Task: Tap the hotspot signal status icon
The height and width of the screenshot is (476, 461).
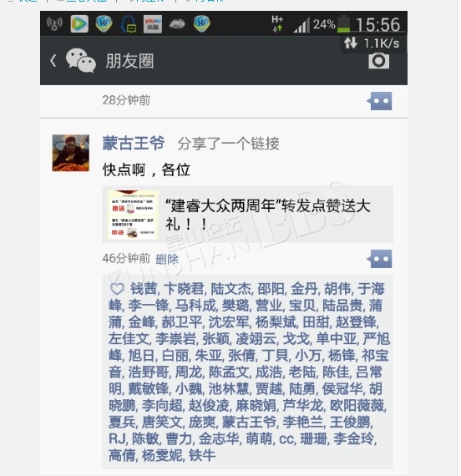Action: [x=54, y=24]
